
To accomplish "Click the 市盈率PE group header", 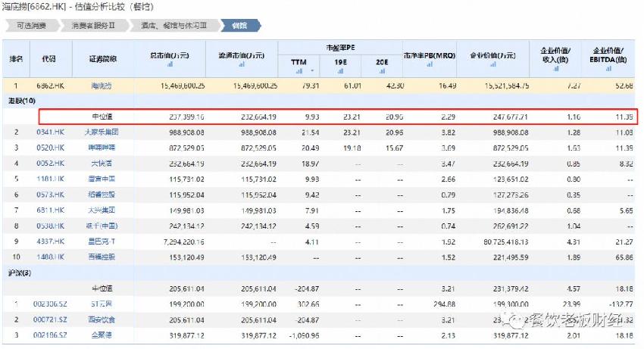I will pyautogui.click(x=340, y=48).
